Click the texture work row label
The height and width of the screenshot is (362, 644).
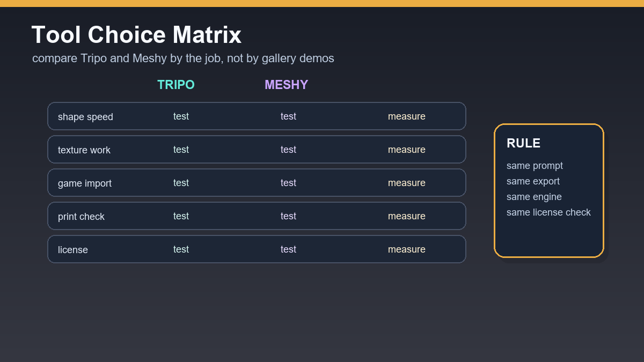coord(84,150)
